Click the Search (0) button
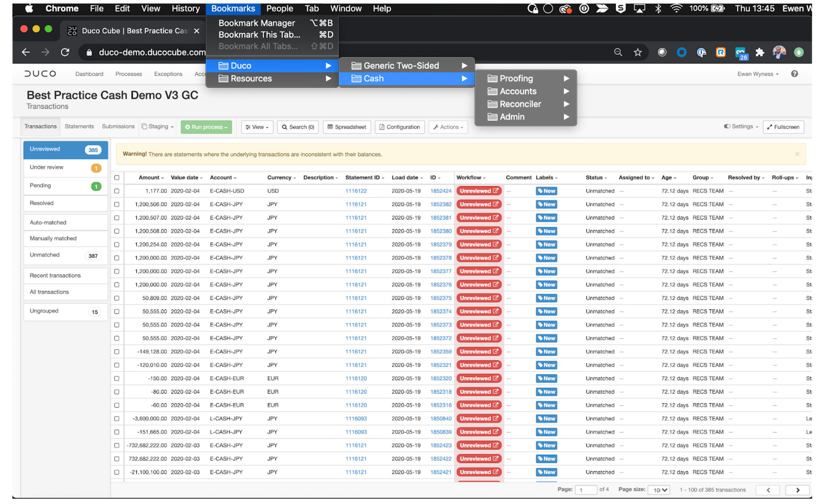 pyautogui.click(x=298, y=127)
